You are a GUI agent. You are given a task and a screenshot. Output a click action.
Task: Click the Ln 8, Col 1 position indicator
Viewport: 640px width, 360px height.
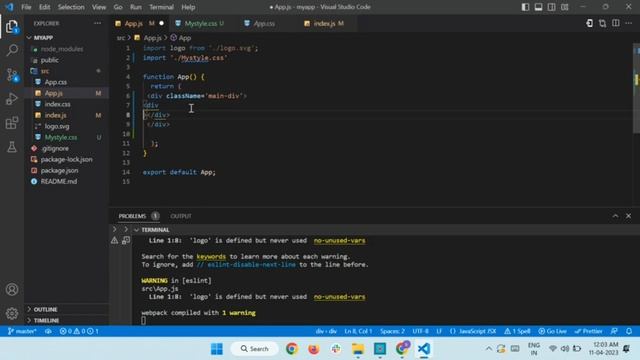358,331
